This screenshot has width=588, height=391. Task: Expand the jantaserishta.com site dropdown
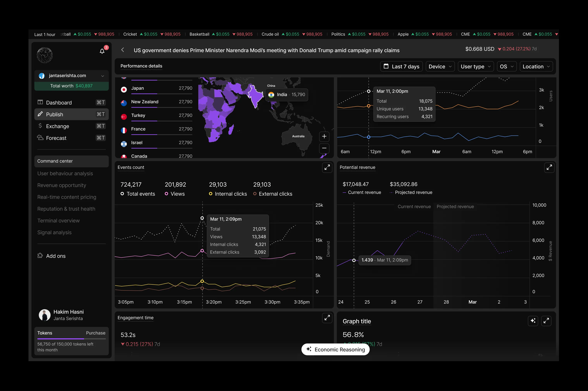tap(71, 76)
